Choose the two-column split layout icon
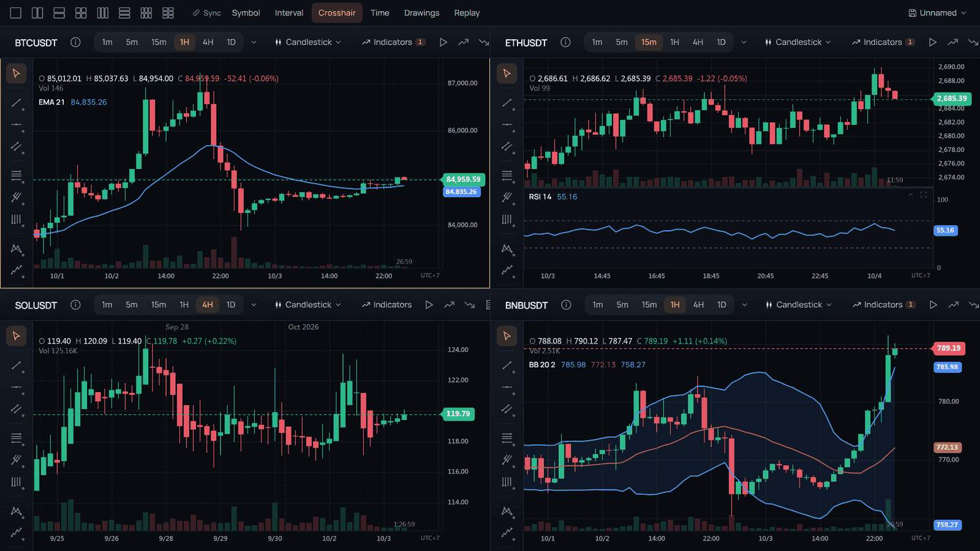This screenshot has width=980, height=551. coord(37,13)
